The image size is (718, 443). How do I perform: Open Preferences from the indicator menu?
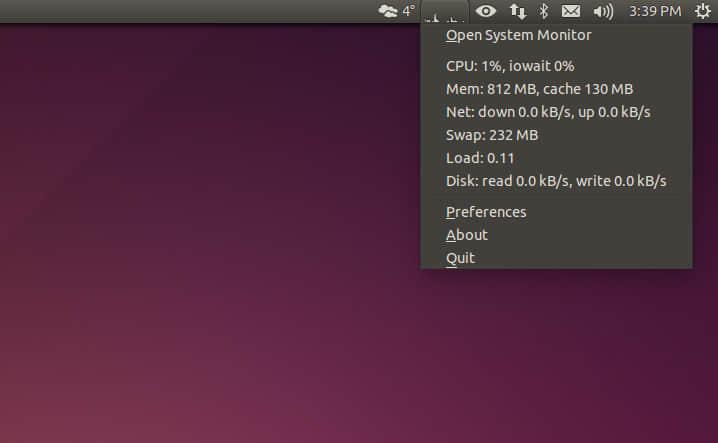pyautogui.click(x=486, y=212)
